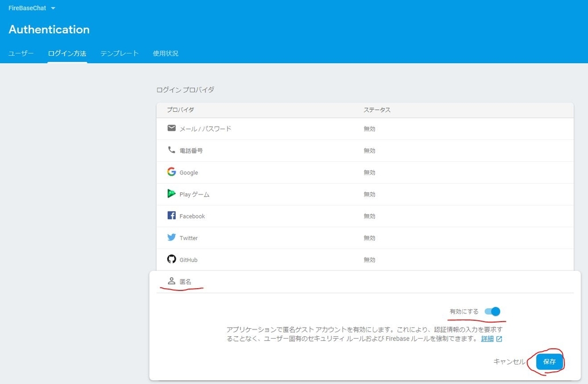The height and width of the screenshot is (384, 588).
Task: Select the Twitter provider label
Action: pos(188,238)
